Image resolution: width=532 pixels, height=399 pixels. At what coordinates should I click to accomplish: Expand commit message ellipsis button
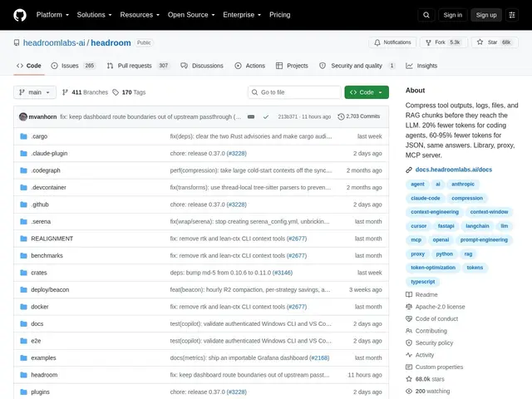click(x=251, y=116)
